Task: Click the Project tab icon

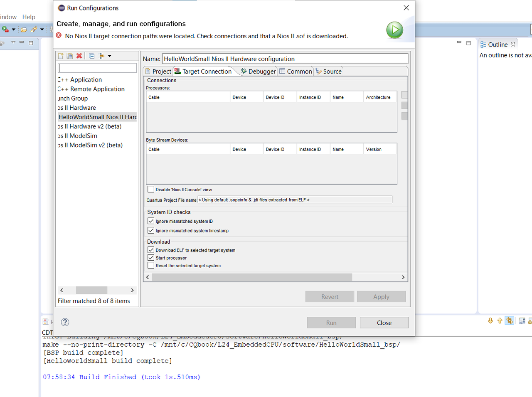Action: 148,72
